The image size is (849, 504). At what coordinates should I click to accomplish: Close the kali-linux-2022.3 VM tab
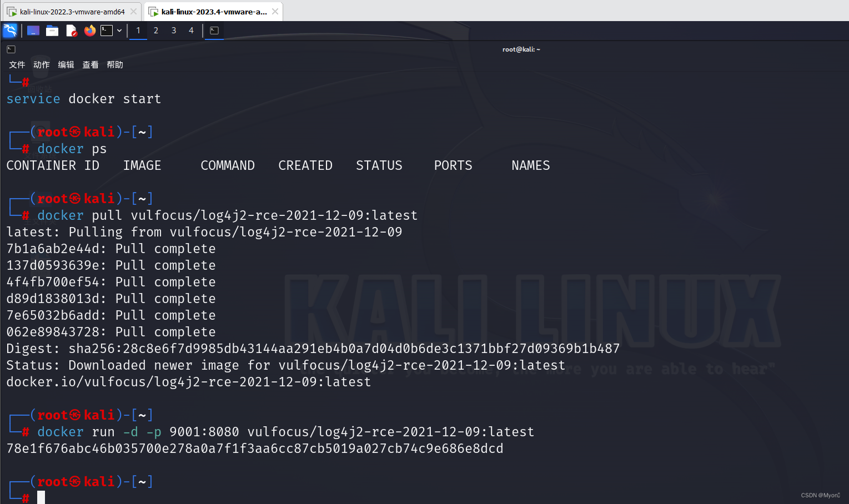pyautogui.click(x=133, y=12)
